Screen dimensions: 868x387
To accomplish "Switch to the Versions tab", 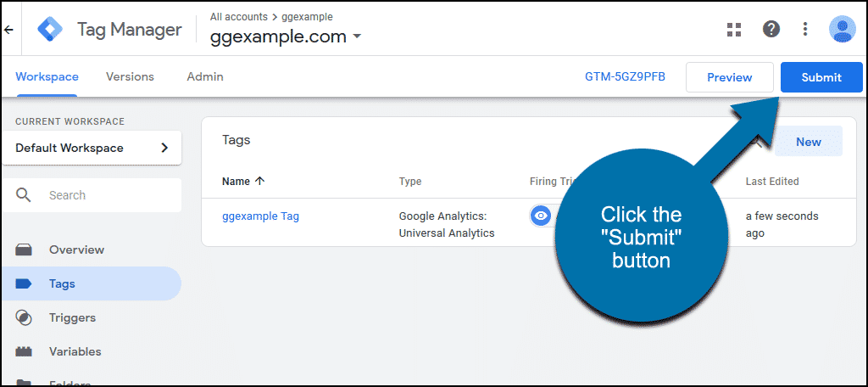I will 130,76.
